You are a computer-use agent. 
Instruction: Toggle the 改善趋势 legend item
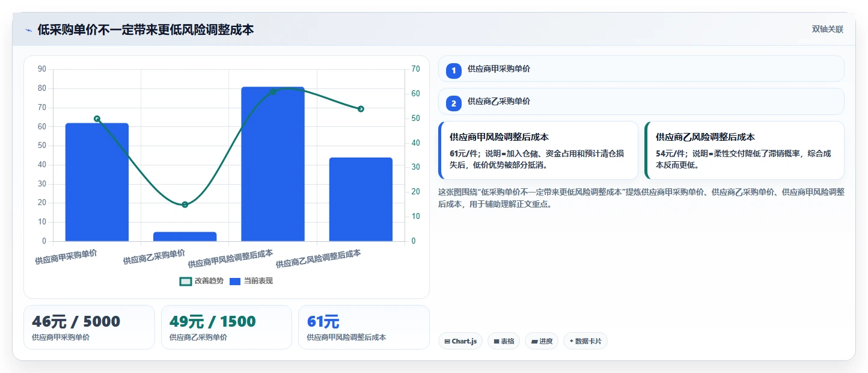pyautogui.click(x=201, y=281)
